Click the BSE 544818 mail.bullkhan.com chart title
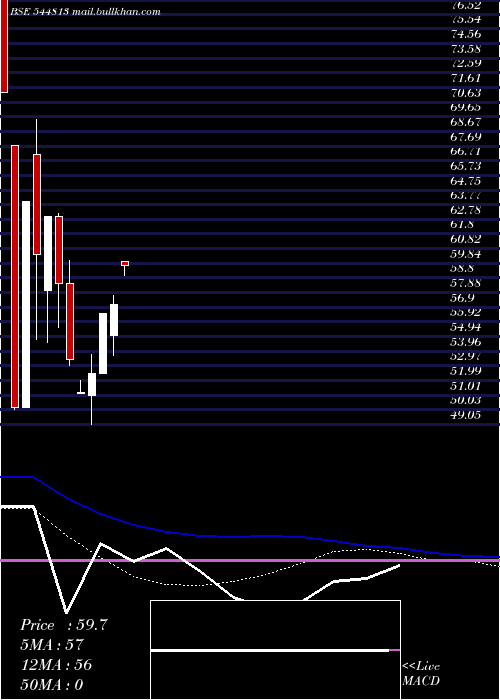Screen dimensions: 500x700 [x=85, y=12]
